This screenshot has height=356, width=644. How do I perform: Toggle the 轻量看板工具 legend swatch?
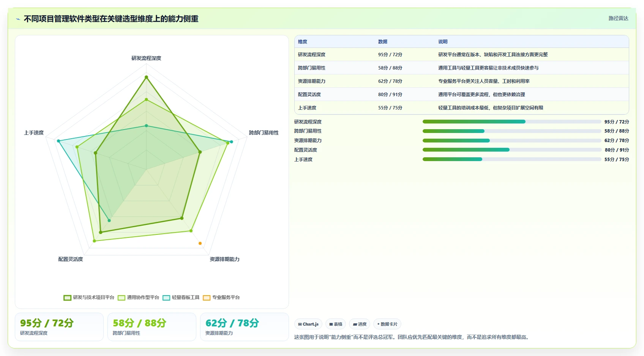pos(166,297)
